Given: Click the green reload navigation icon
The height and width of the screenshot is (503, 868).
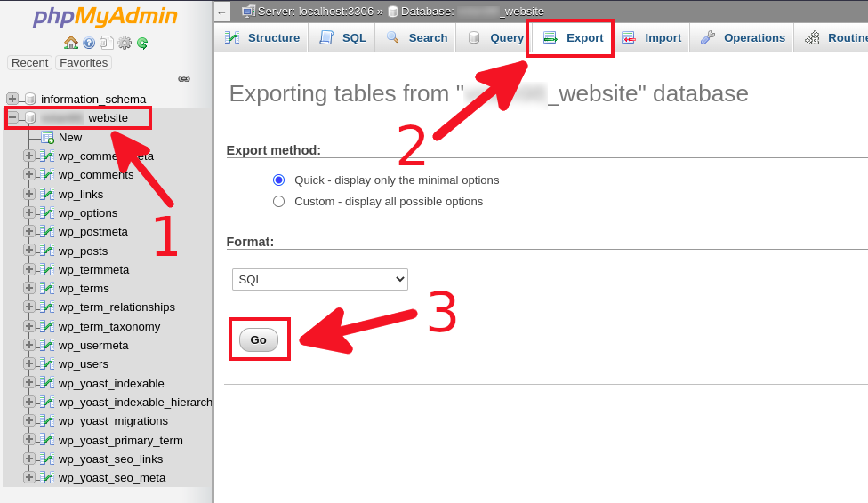Looking at the screenshot, I should tap(142, 43).
